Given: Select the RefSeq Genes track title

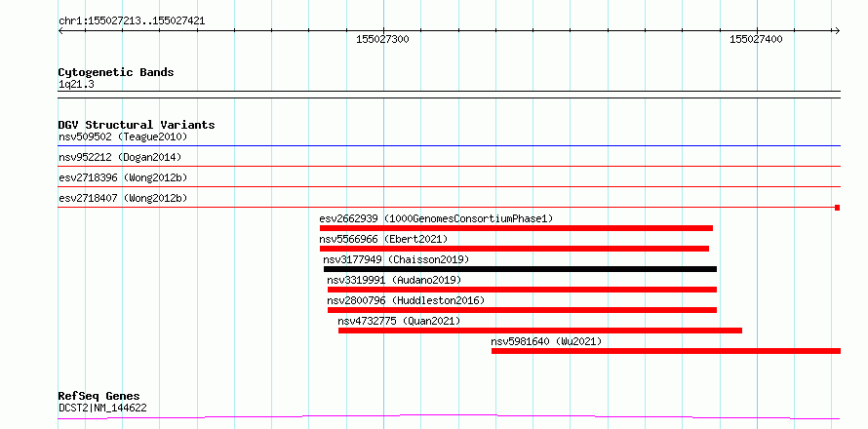Looking at the screenshot, I should pyautogui.click(x=99, y=397).
